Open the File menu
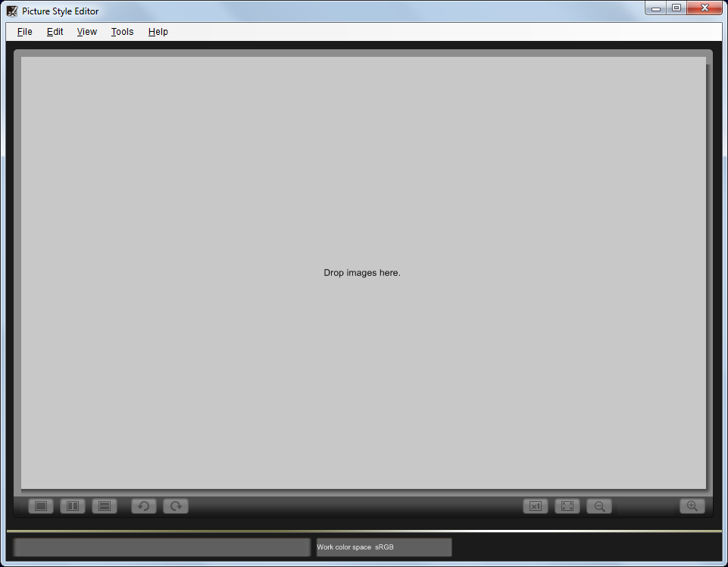This screenshot has height=567, width=728. [25, 32]
